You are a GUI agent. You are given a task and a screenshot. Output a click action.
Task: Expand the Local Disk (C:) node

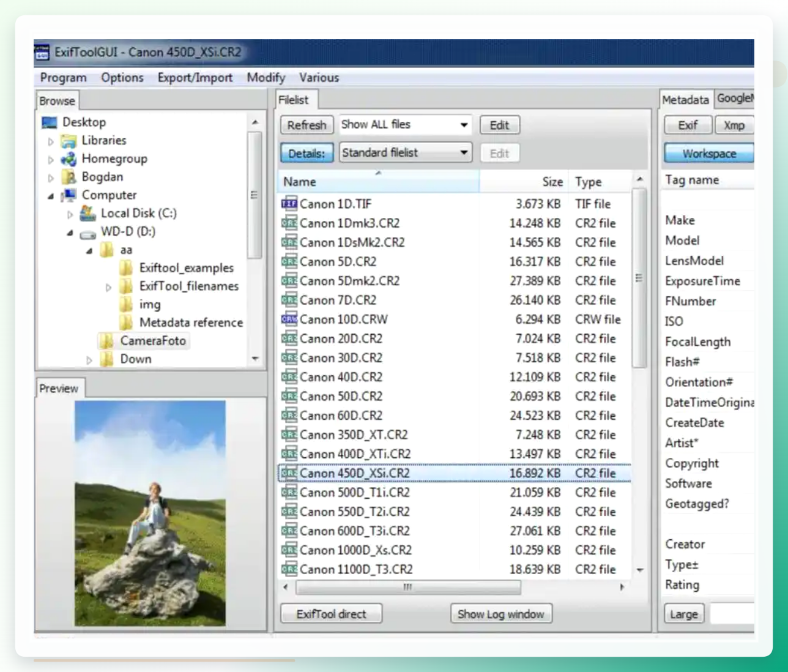pos(70,214)
